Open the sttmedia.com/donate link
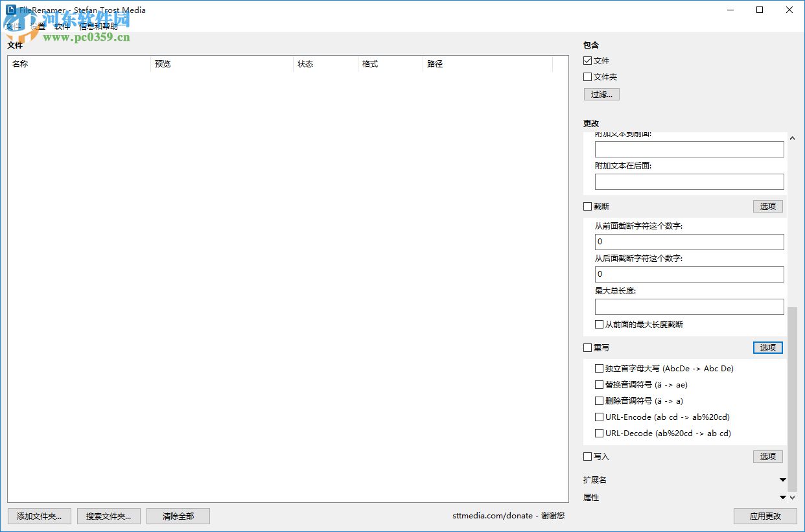Image resolution: width=805 pixels, height=532 pixels. [x=493, y=516]
